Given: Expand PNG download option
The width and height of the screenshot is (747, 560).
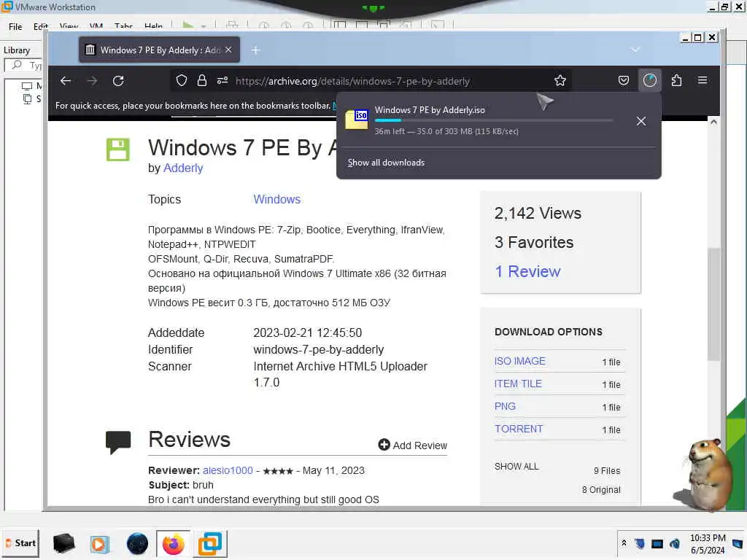Looking at the screenshot, I should pos(505,406).
